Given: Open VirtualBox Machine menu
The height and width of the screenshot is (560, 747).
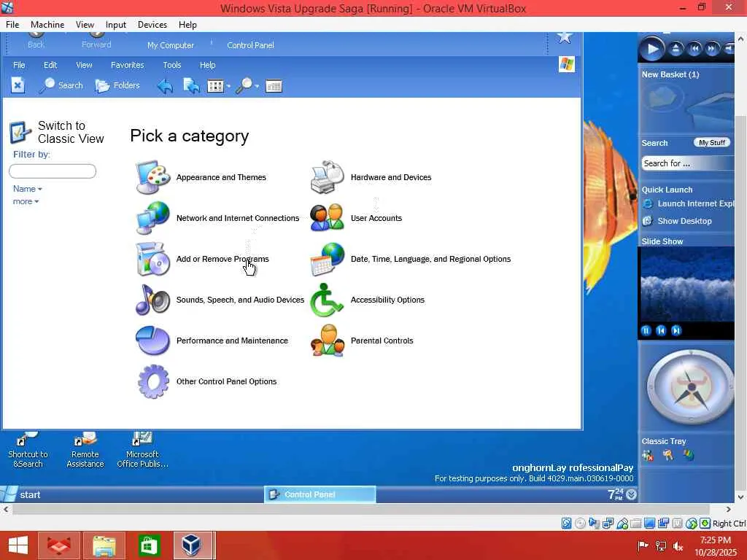Looking at the screenshot, I should point(47,25).
